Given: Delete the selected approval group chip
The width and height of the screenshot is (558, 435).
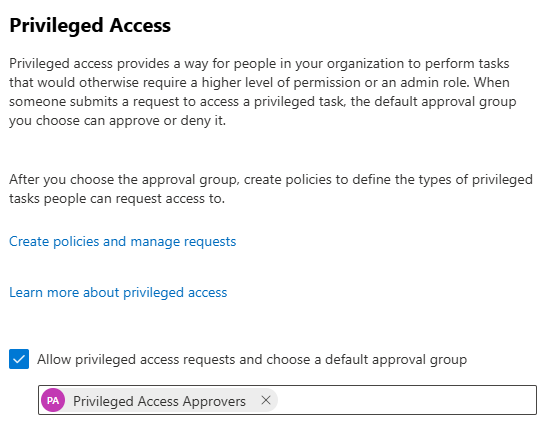Looking at the screenshot, I should click(266, 400).
